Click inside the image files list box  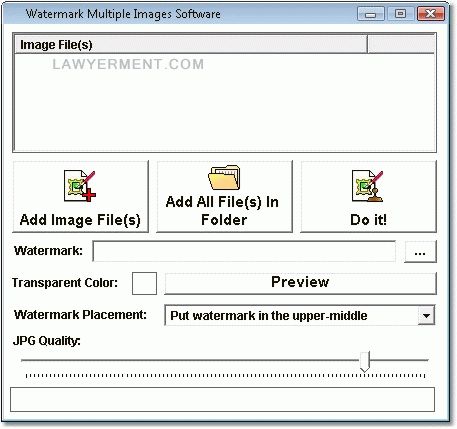pyautogui.click(x=224, y=102)
